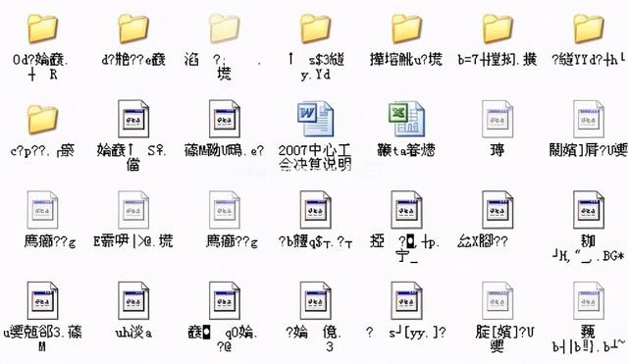Open the faded hidden folder icon
Screen dimensions: 628x364
(x=225, y=28)
